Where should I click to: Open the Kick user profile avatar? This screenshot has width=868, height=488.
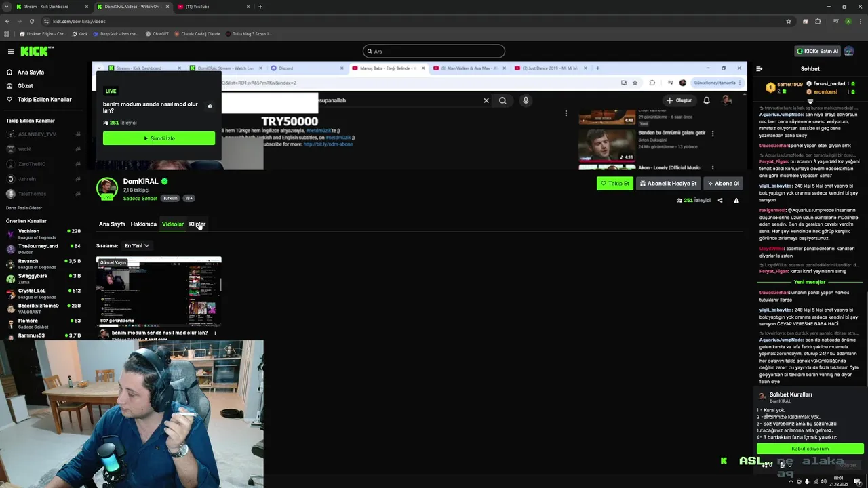point(849,51)
